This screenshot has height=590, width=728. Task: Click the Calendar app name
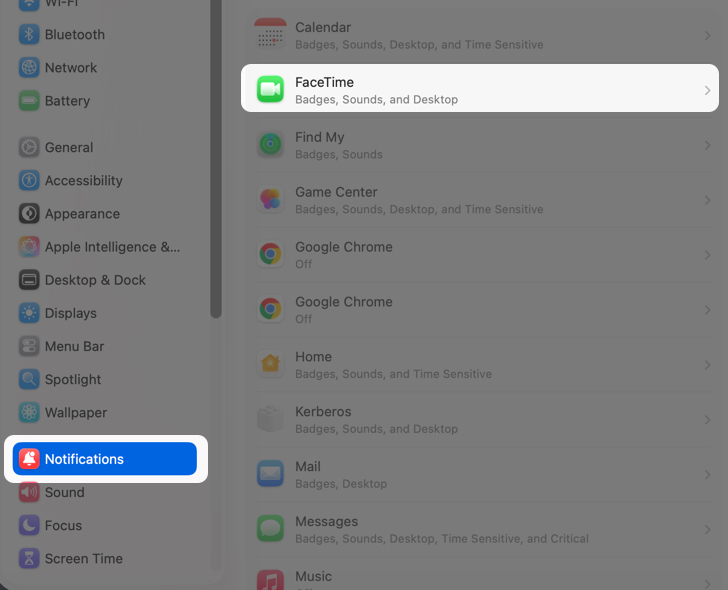click(323, 27)
